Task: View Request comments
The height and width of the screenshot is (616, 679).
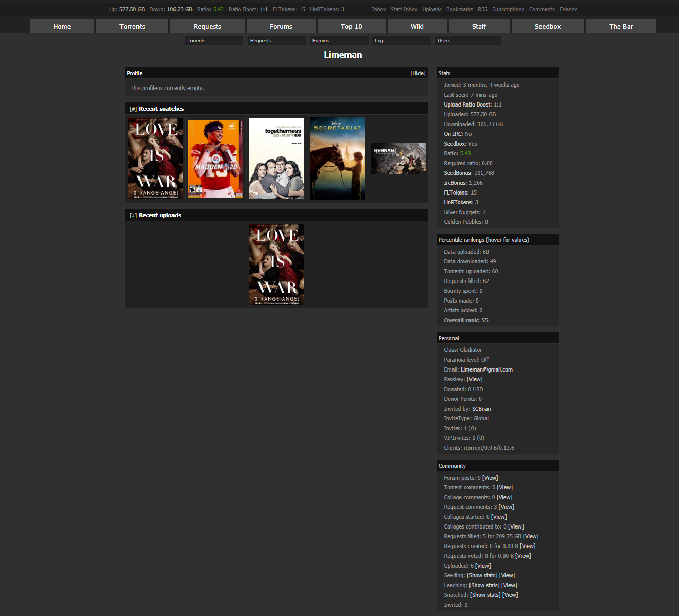Action: click(x=507, y=507)
